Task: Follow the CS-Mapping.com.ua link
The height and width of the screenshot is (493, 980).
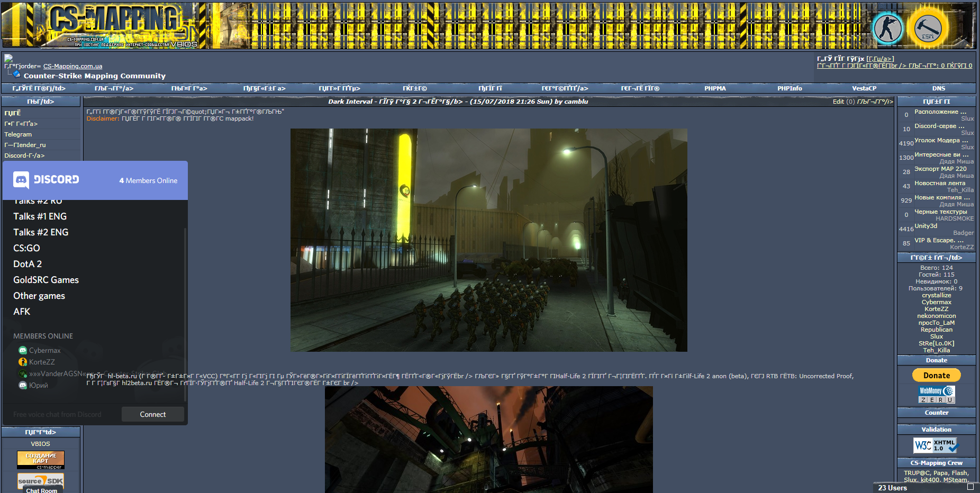Action: point(72,66)
